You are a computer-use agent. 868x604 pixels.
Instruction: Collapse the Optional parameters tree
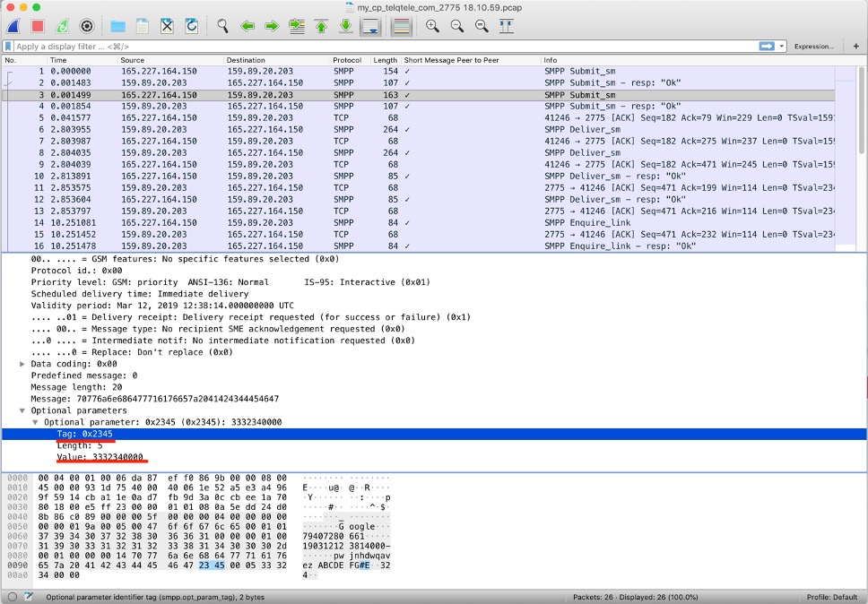pos(22,410)
